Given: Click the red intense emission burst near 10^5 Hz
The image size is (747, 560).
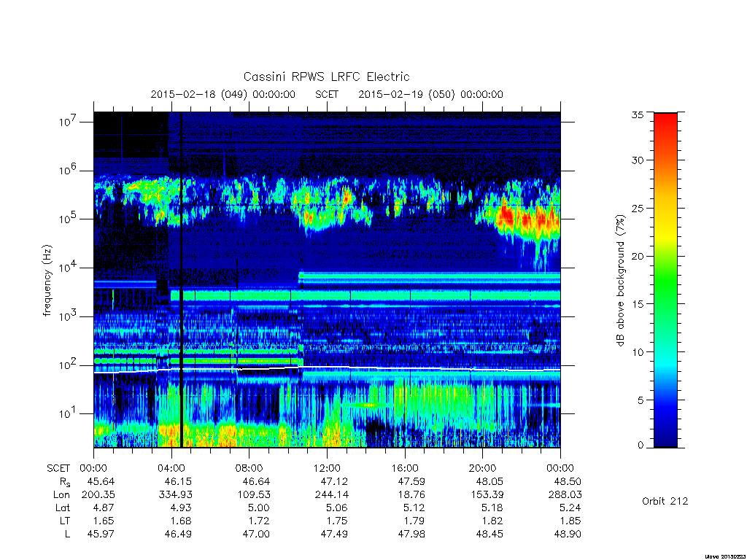Looking at the screenshot, I should [x=527, y=220].
